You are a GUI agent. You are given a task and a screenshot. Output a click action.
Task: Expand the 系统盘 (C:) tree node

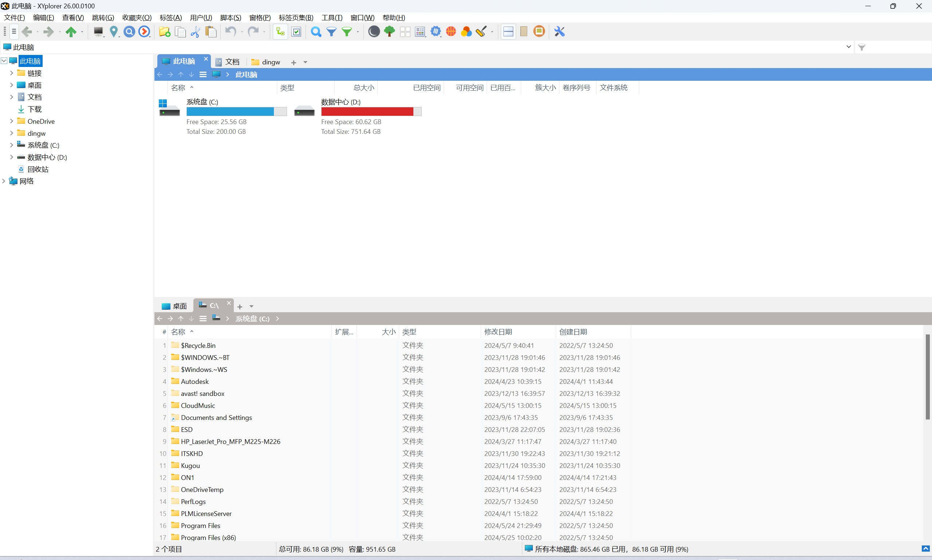(11, 145)
